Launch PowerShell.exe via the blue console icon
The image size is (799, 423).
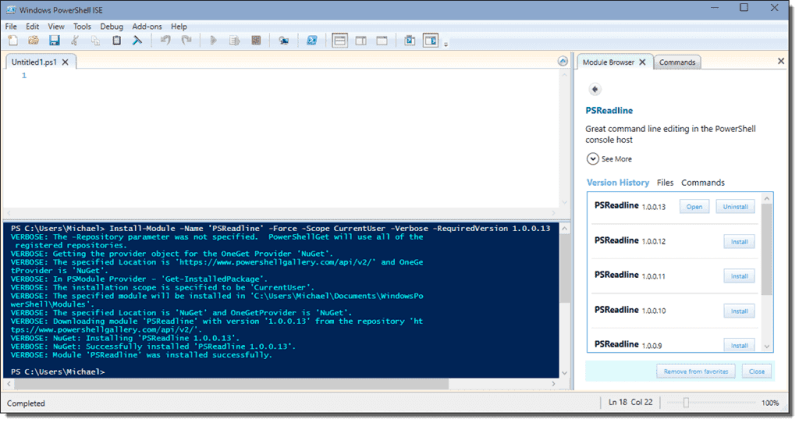(312, 40)
